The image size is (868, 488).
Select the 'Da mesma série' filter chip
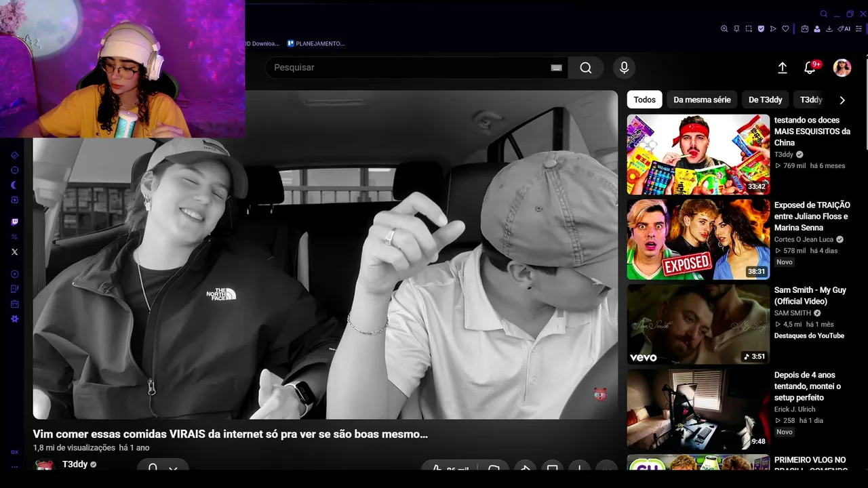pyautogui.click(x=702, y=100)
